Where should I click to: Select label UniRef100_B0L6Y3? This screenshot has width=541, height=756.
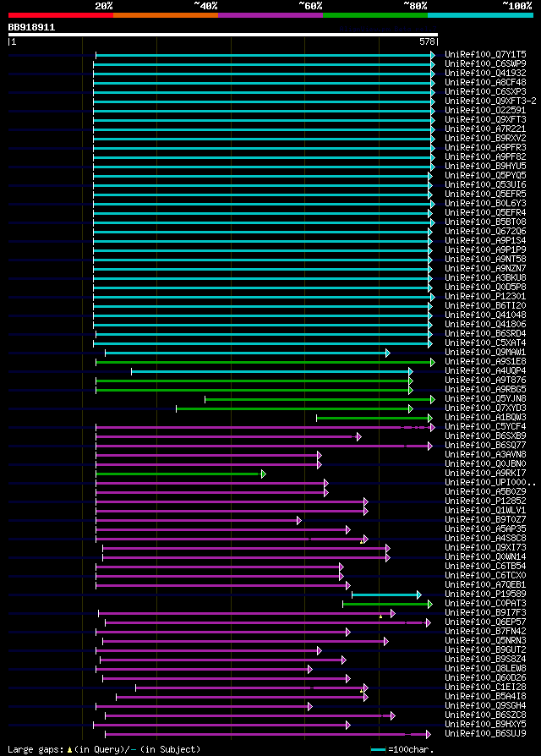[485, 204]
